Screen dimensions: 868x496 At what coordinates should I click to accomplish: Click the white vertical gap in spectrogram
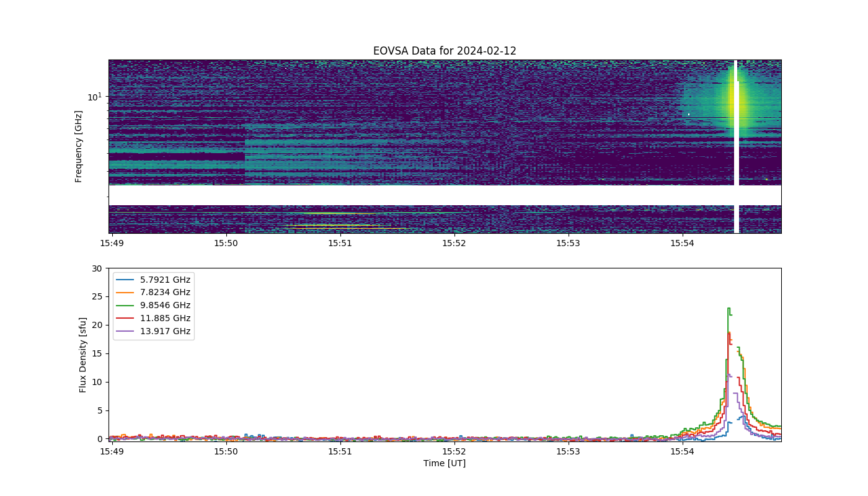tap(737, 146)
